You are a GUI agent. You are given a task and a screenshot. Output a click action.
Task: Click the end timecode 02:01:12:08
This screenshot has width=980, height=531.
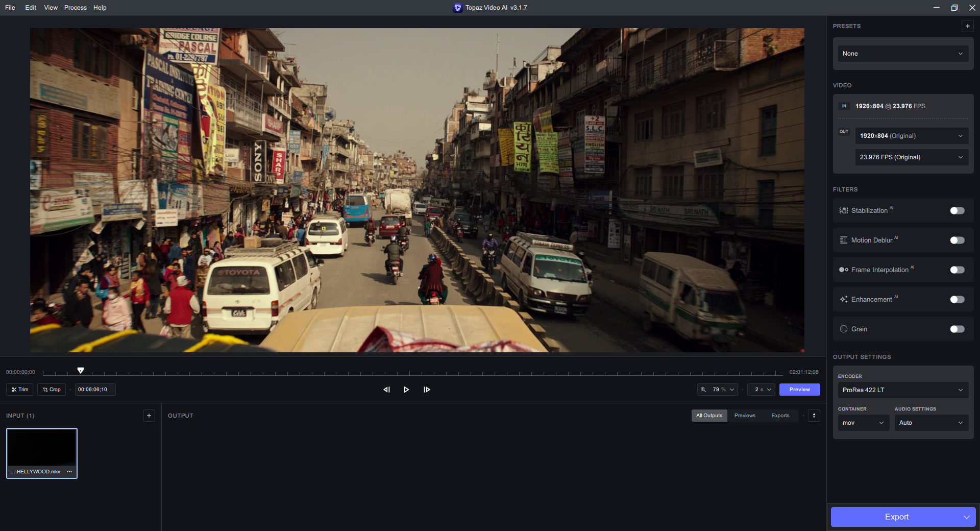coord(804,372)
